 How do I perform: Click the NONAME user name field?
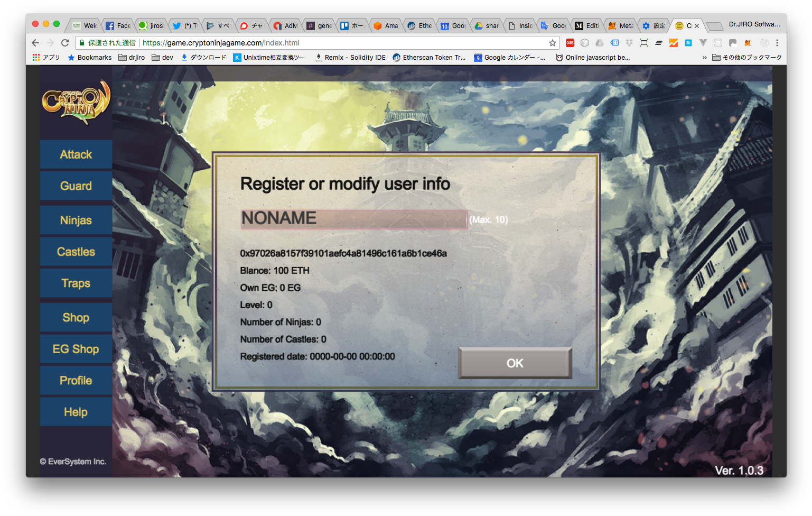point(353,219)
